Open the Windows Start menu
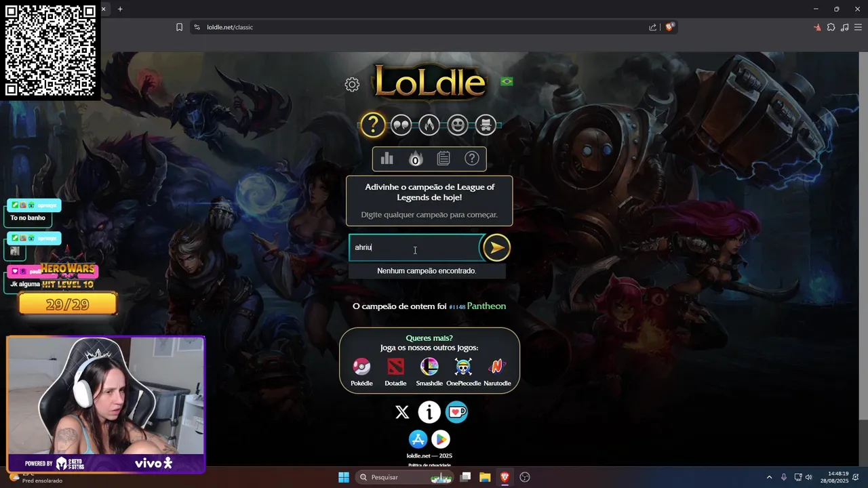 [344, 477]
